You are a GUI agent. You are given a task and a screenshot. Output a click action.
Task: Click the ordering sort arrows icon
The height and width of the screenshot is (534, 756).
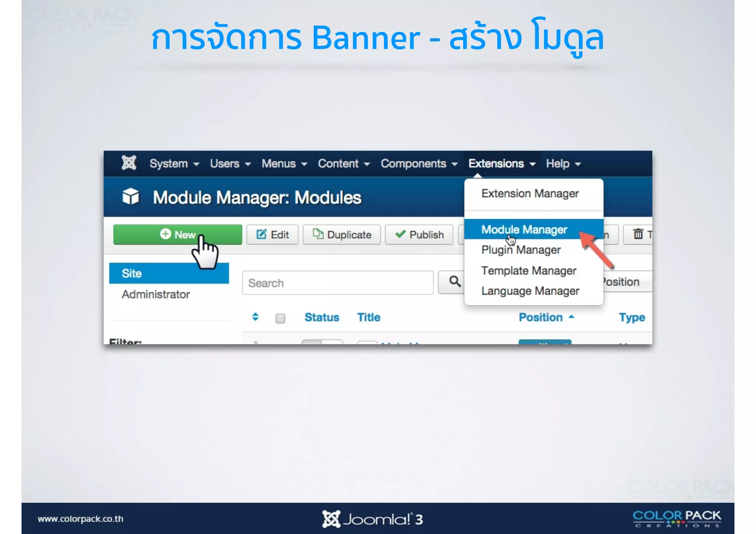tap(255, 317)
